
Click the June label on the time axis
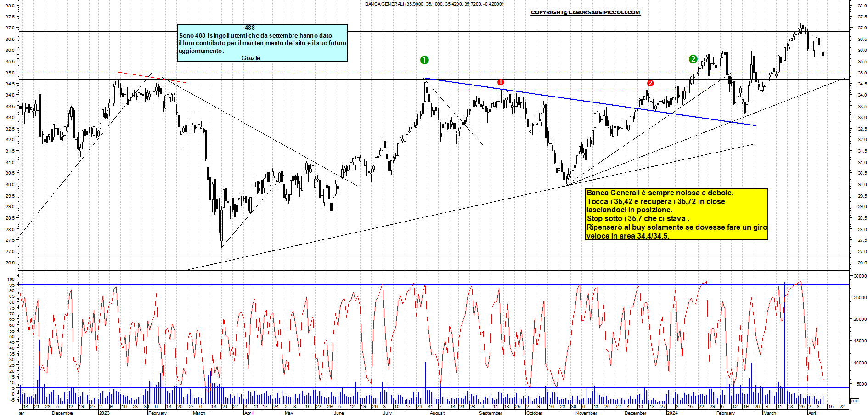tap(338, 413)
